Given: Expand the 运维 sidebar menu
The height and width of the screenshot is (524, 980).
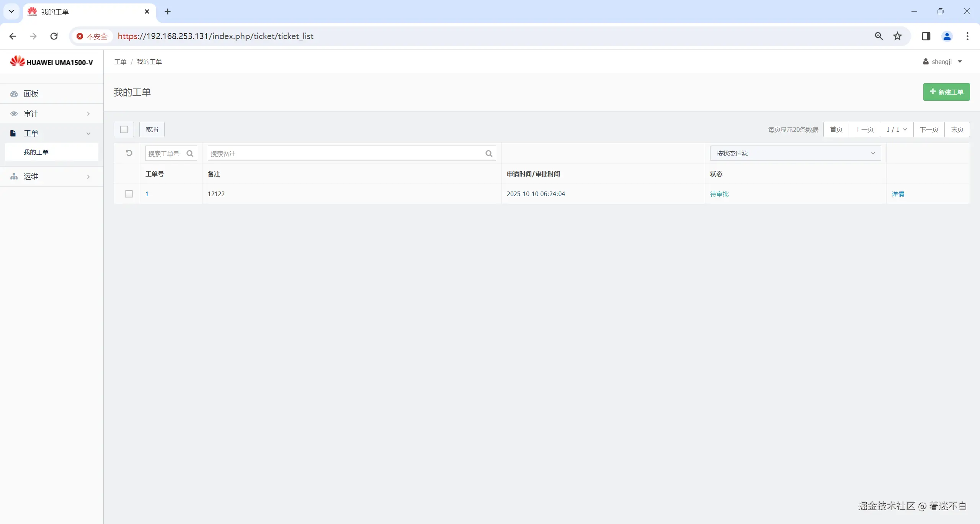Looking at the screenshot, I should coord(51,176).
